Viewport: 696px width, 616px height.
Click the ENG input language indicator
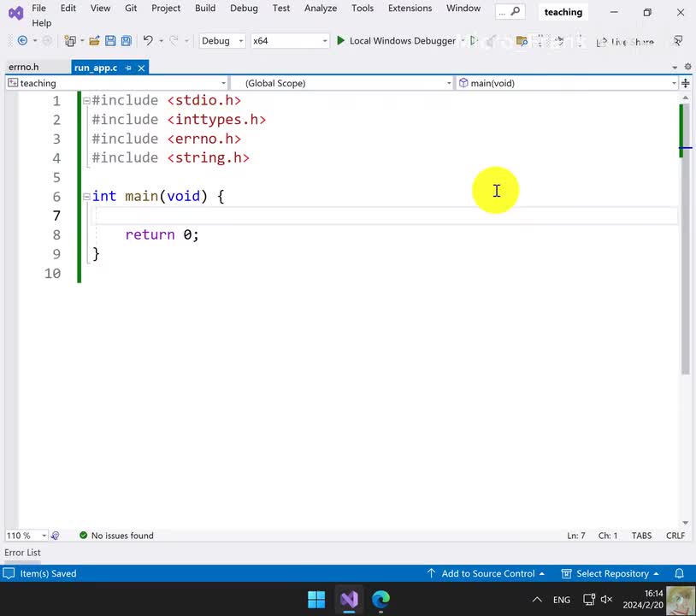pyautogui.click(x=562, y=600)
